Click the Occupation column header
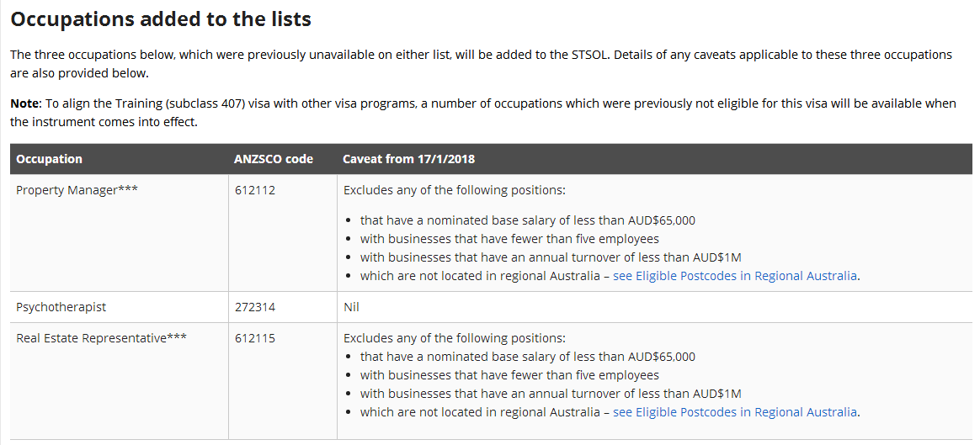This screenshot has width=980, height=445. [50, 159]
